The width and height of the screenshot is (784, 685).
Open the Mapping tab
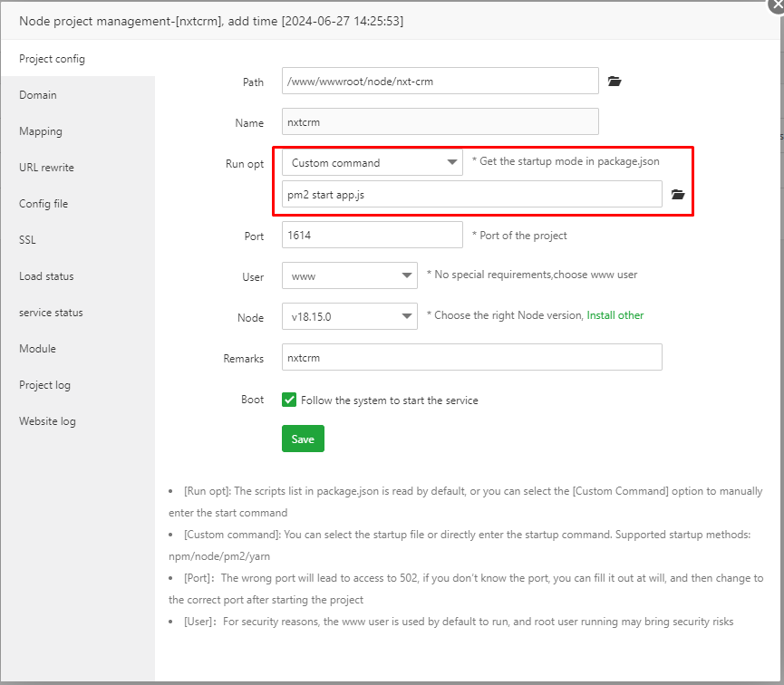point(41,131)
